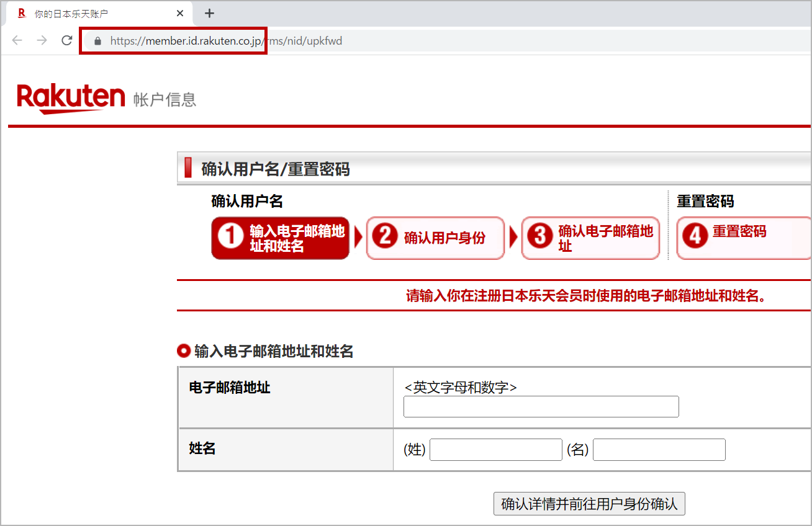Viewport: 812px width, 526px height.
Task: Click the browser back arrow
Action: pos(17,41)
